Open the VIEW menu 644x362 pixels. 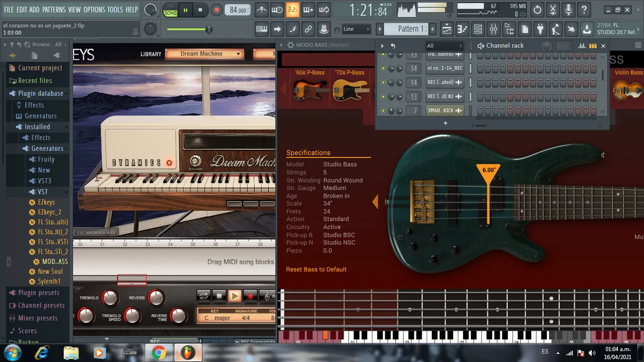(x=74, y=10)
